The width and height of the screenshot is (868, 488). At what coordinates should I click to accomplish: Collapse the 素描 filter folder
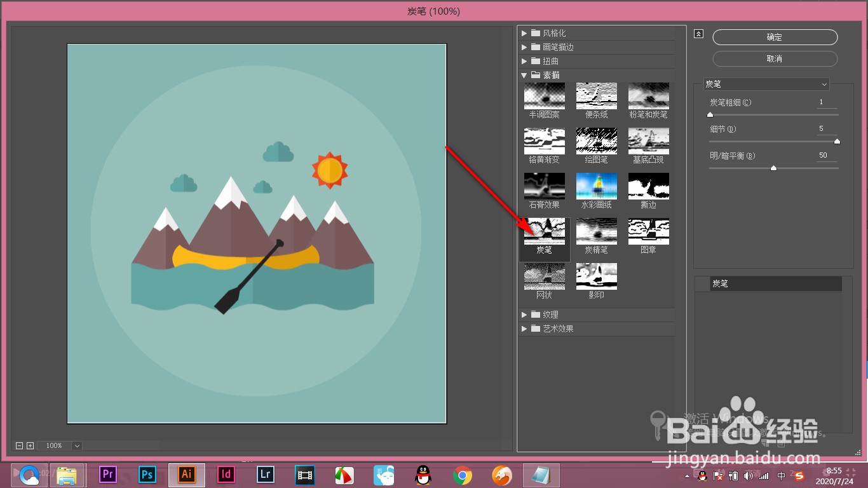(524, 75)
